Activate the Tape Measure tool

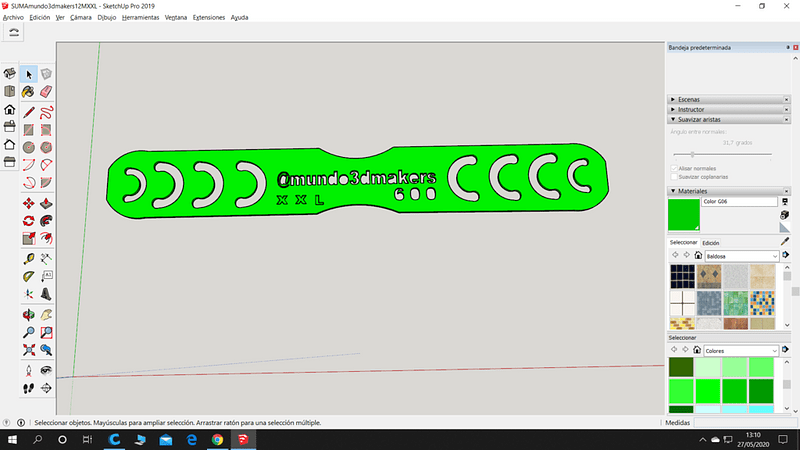coord(29,259)
